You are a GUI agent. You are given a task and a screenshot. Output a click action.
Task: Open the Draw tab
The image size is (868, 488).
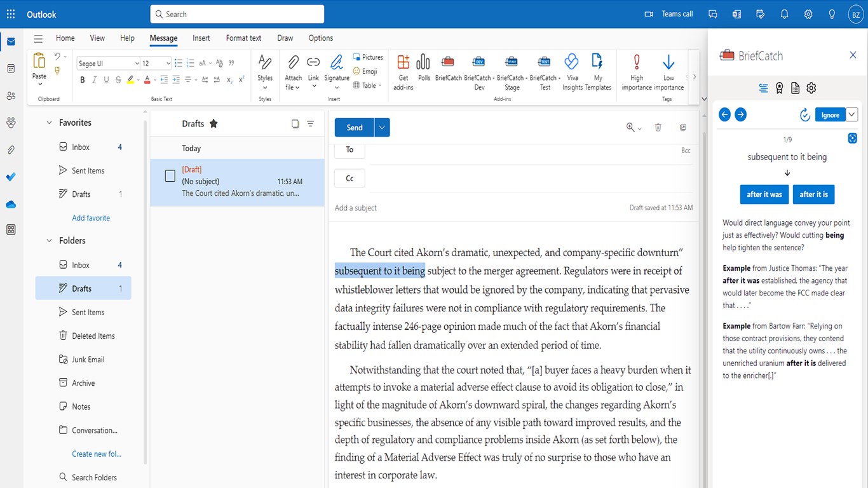[x=285, y=38]
